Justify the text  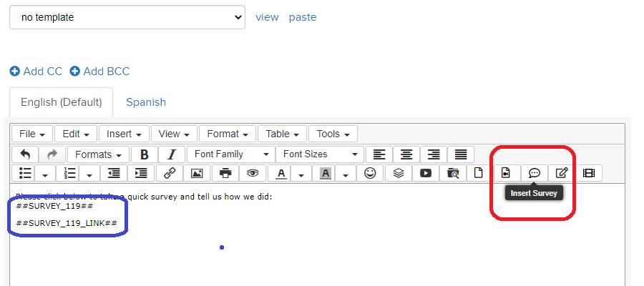(461, 154)
